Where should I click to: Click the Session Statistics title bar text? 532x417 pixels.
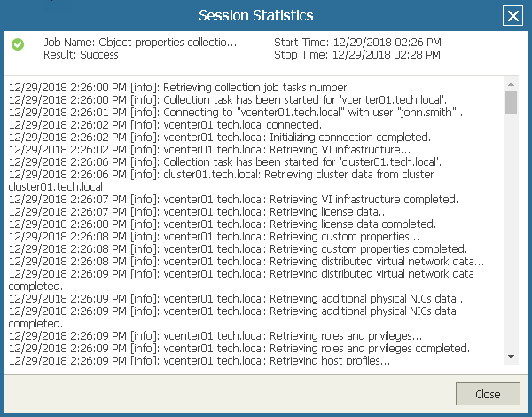pyautogui.click(x=254, y=16)
